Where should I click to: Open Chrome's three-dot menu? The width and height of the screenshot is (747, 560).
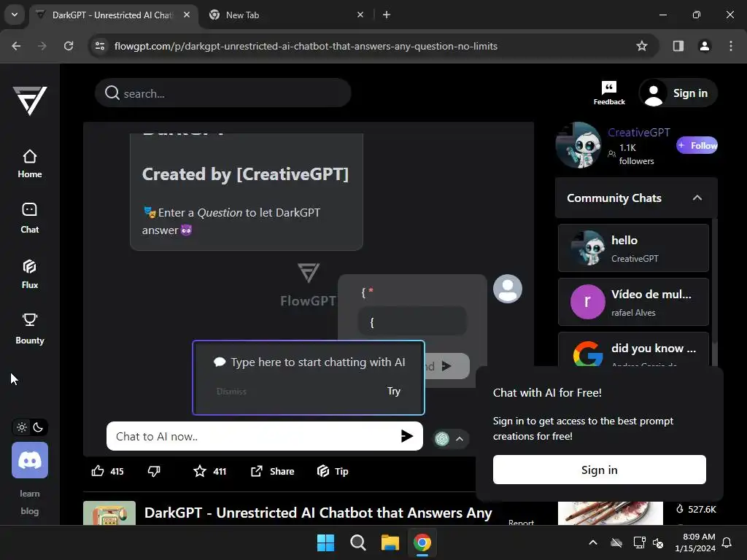(731, 46)
